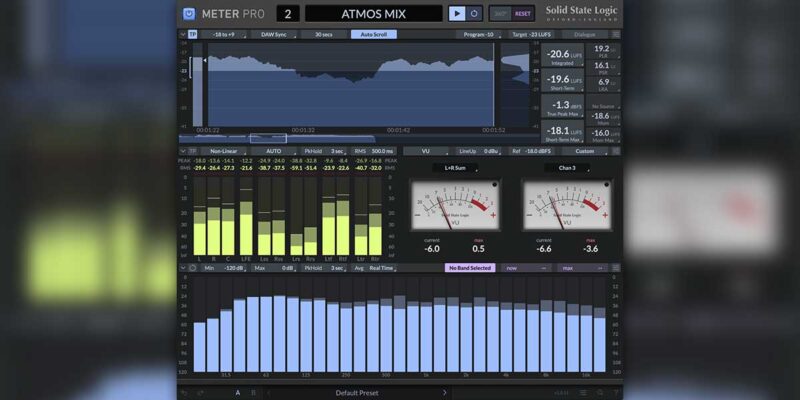The height and width of the screenshot is (400, 800).
Task: Open the Custom dropdown in VU section
Action: pos(585,151)
